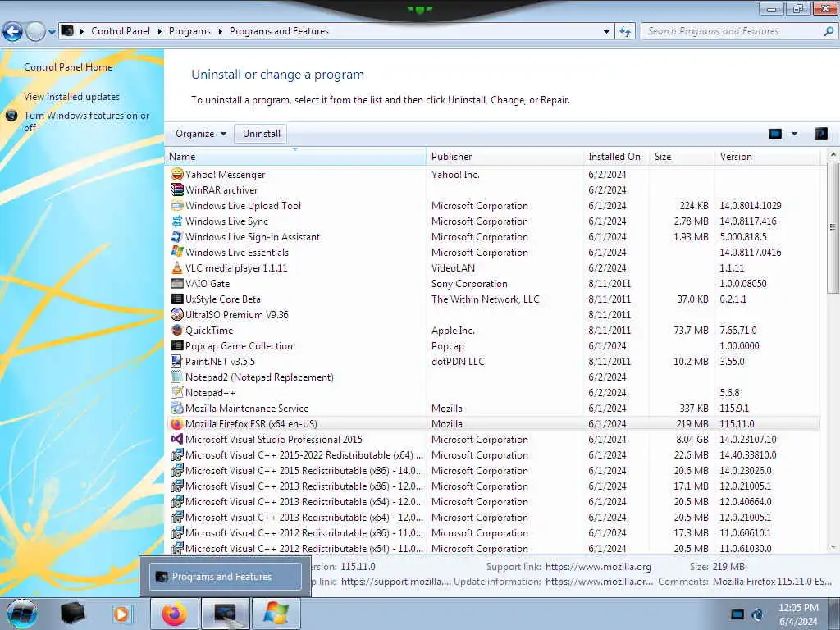Sort by the Size column header
This screenshot has height=630, width=840.
point(682,157)
